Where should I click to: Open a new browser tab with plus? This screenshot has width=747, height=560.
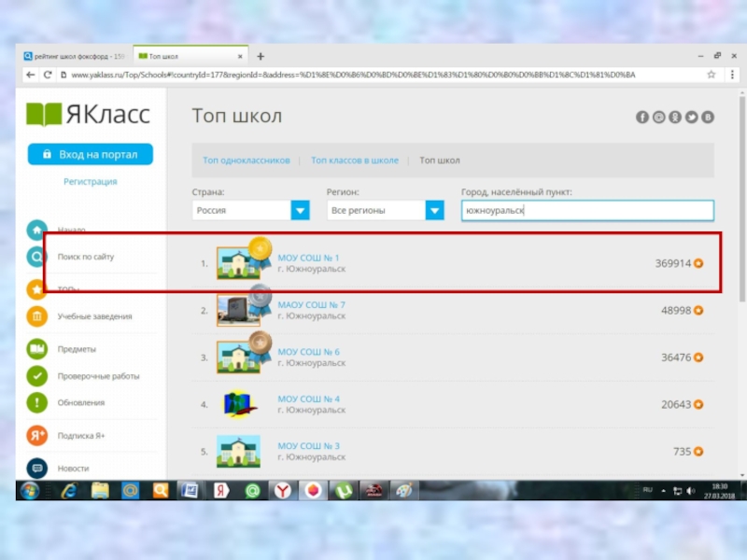(x=261, y=56)
